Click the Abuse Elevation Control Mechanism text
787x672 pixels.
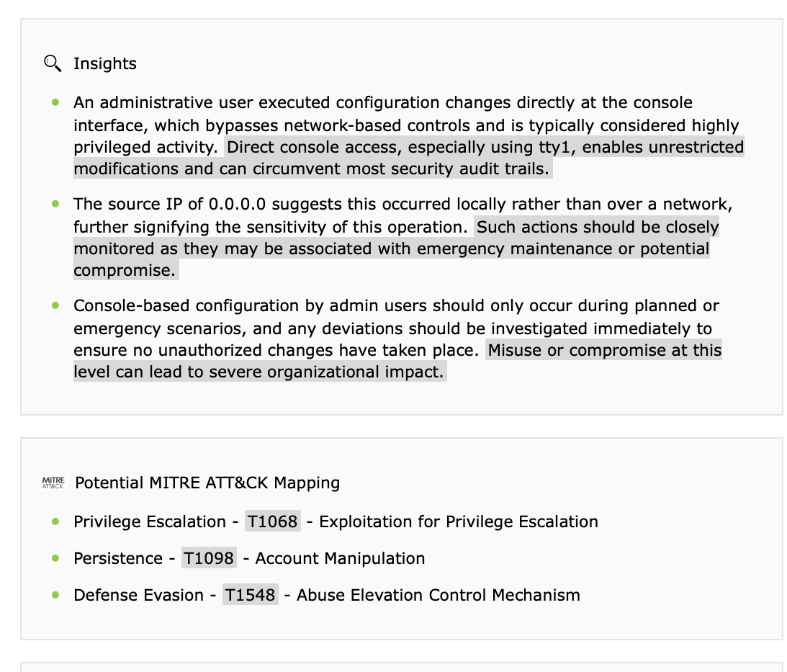click(439, 595)
